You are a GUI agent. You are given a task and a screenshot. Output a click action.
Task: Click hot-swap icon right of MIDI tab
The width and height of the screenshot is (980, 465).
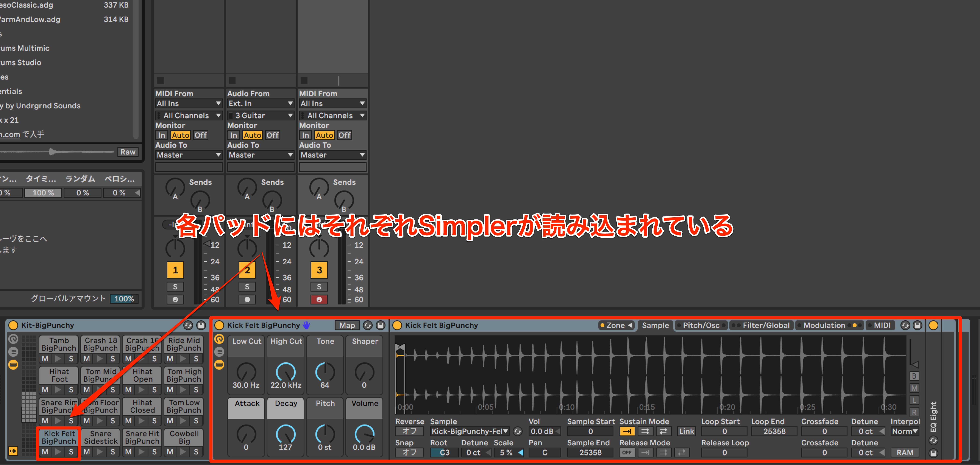click(905, 325)
